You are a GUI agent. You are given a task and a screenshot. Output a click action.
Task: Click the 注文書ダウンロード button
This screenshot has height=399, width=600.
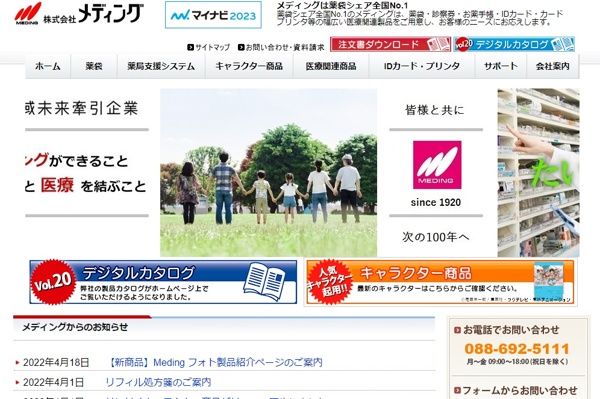(390, 44)
